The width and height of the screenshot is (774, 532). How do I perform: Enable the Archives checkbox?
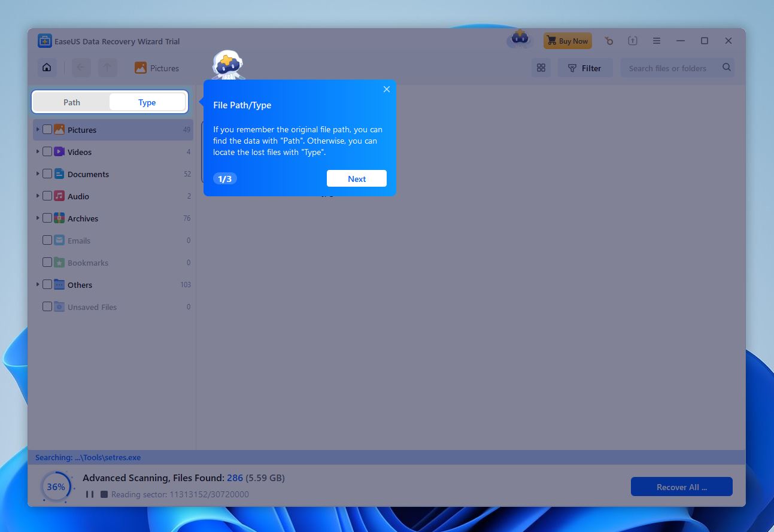pyautogui.click(x=47, y=218)
